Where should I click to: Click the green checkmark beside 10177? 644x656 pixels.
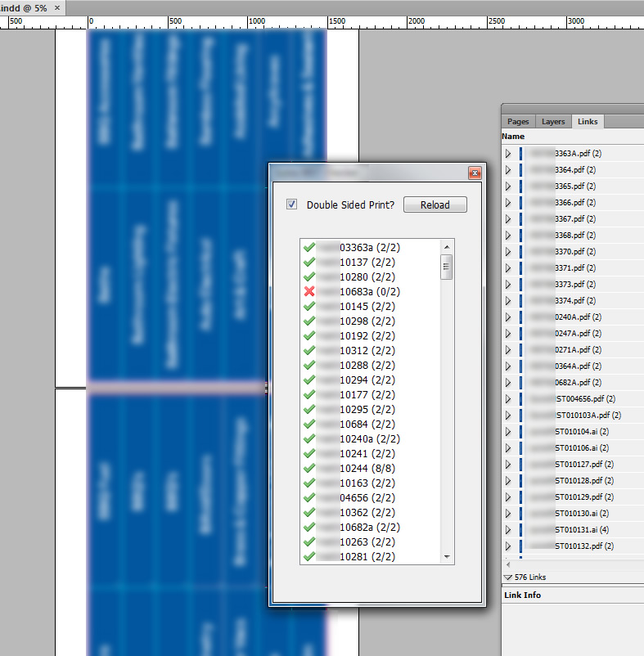(x=309, y=394)
